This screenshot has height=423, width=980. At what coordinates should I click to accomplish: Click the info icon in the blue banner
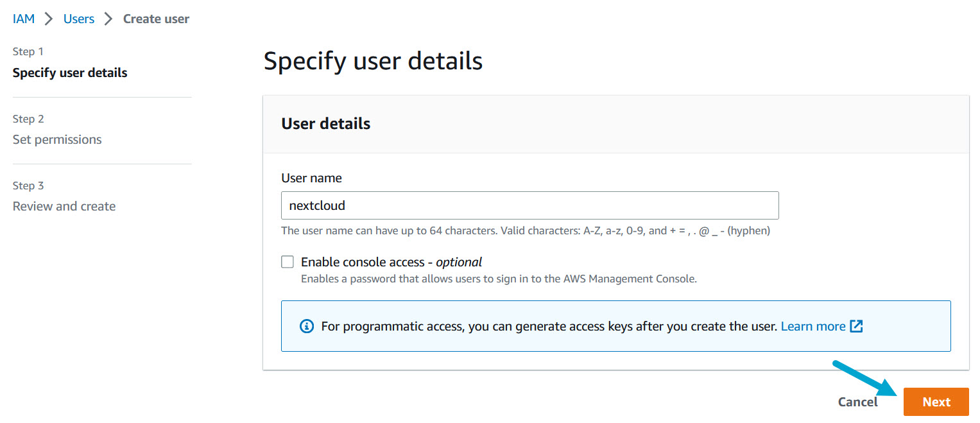point(305,326)
